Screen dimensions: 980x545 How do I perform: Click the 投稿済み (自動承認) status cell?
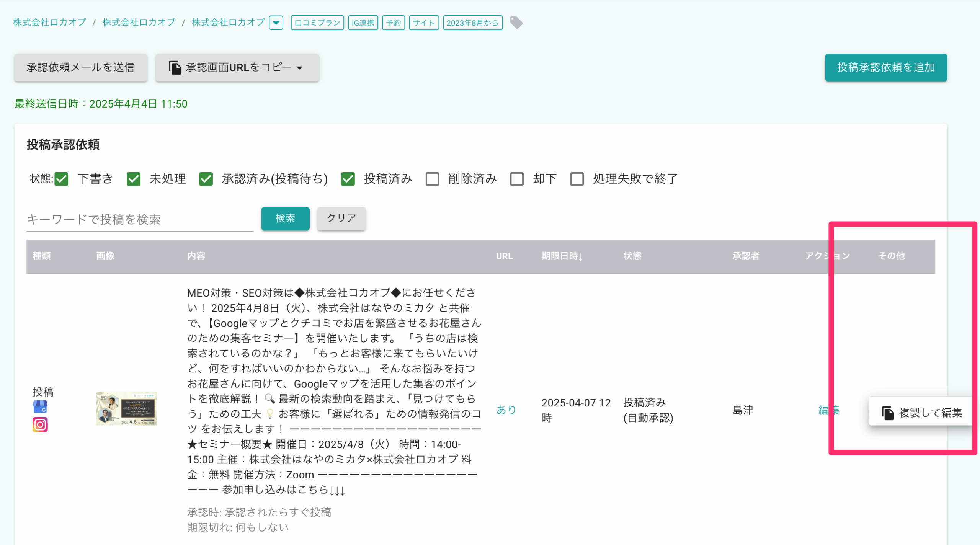tap(648, 410)
